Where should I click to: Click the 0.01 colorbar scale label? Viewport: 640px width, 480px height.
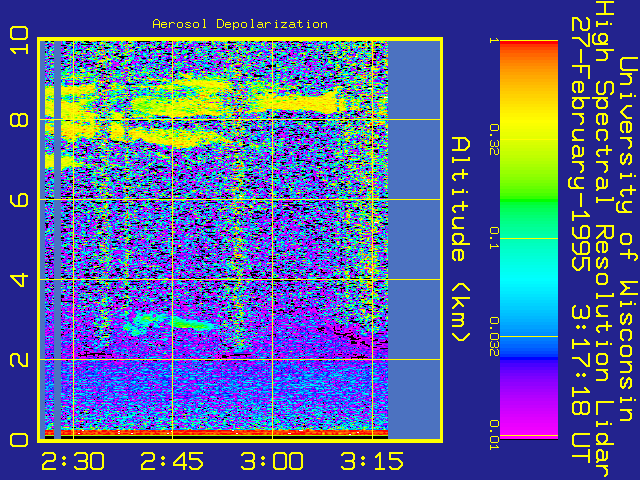click(494, 435)
